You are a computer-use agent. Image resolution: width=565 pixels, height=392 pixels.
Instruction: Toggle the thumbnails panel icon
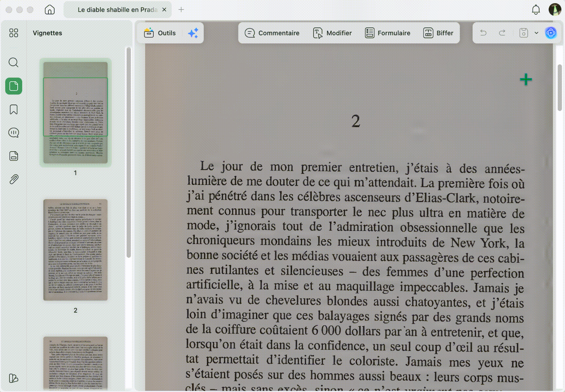pos(14,86)
